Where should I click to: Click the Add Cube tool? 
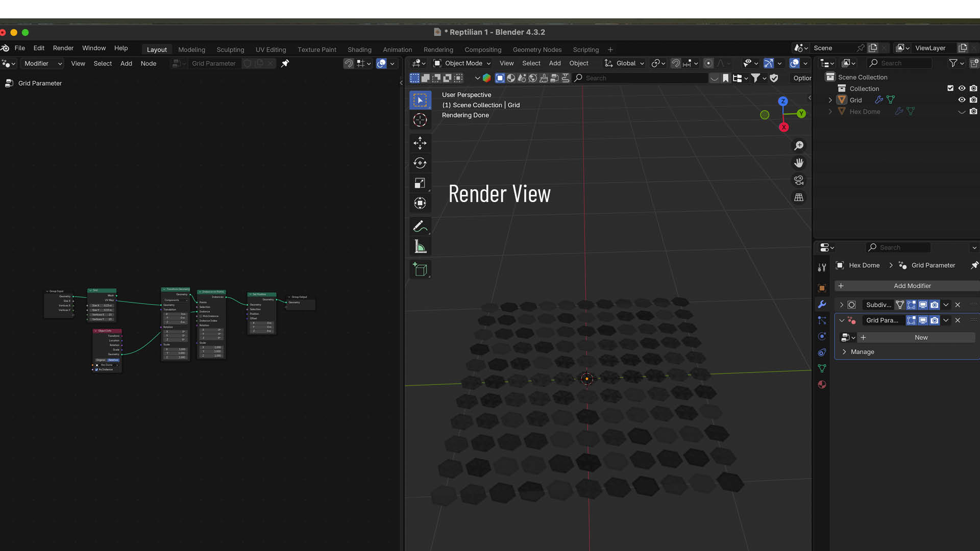[x=420, y=269]
